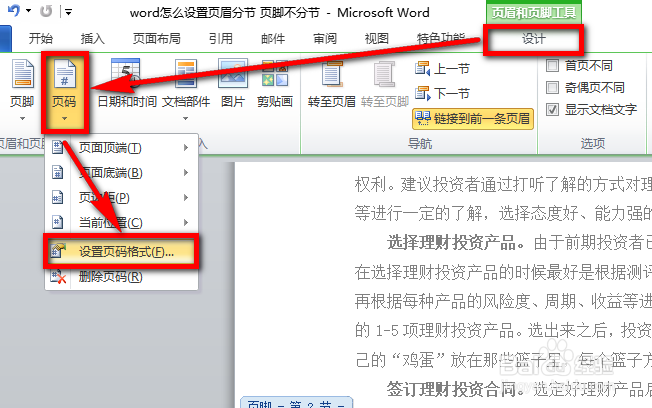Viewport: 652px width, 408px height.
Task: Switch to the 插入 ribbon tab
Action: click(x=93, y=39)
